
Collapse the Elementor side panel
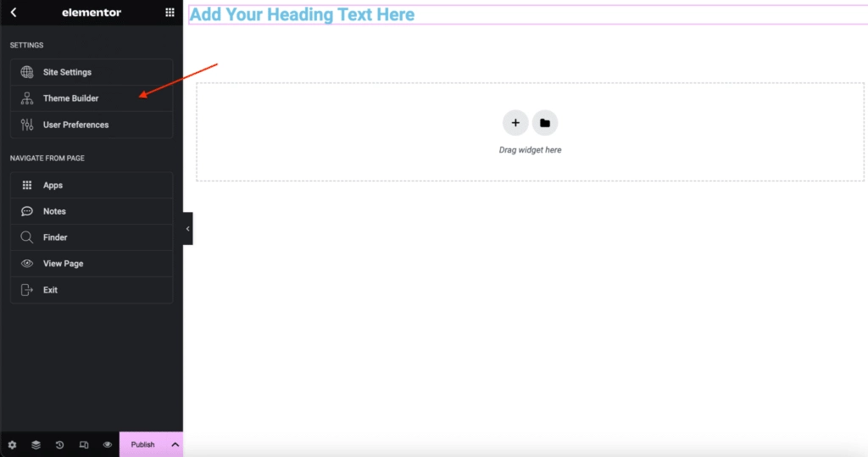[187, 229]
